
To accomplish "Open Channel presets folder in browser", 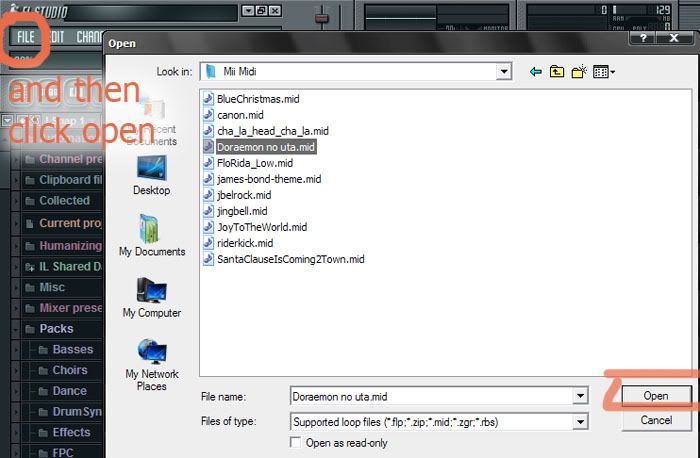I will pos(62,159).
